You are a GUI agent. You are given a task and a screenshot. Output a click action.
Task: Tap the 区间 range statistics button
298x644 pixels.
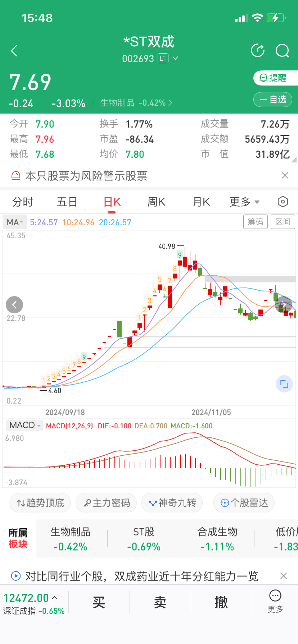coord(283,222)
